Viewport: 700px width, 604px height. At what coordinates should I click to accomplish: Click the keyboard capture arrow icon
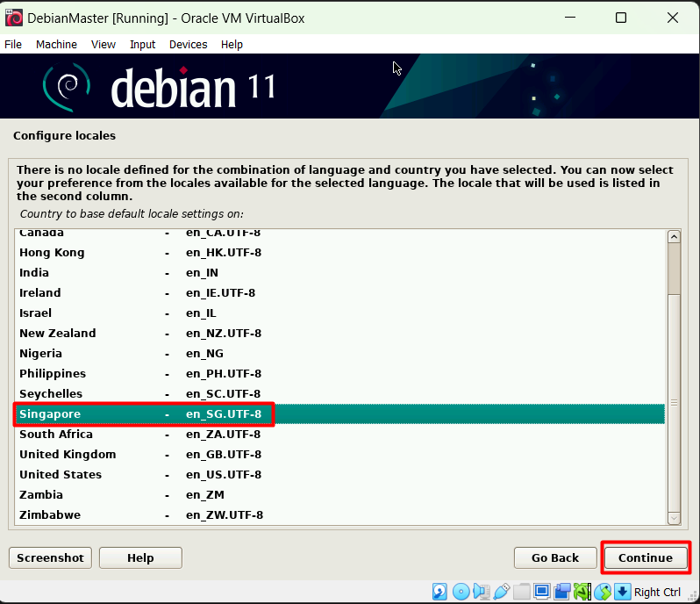[x=622, y=592]
